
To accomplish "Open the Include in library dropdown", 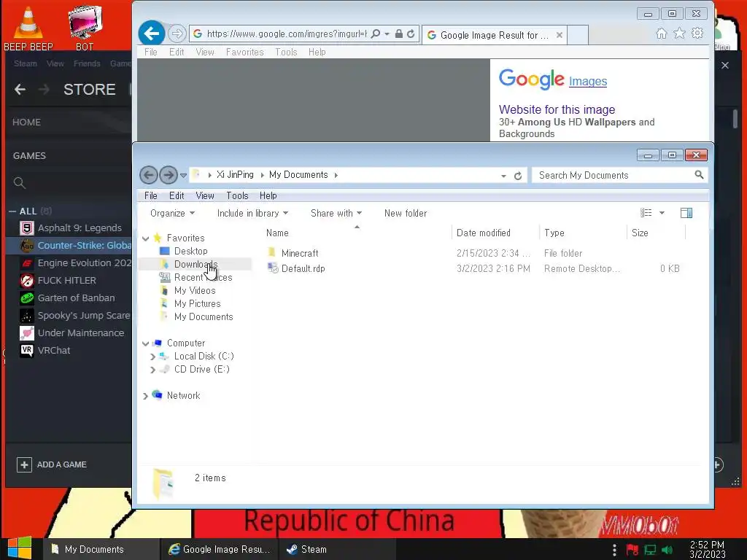I will 252,214.
